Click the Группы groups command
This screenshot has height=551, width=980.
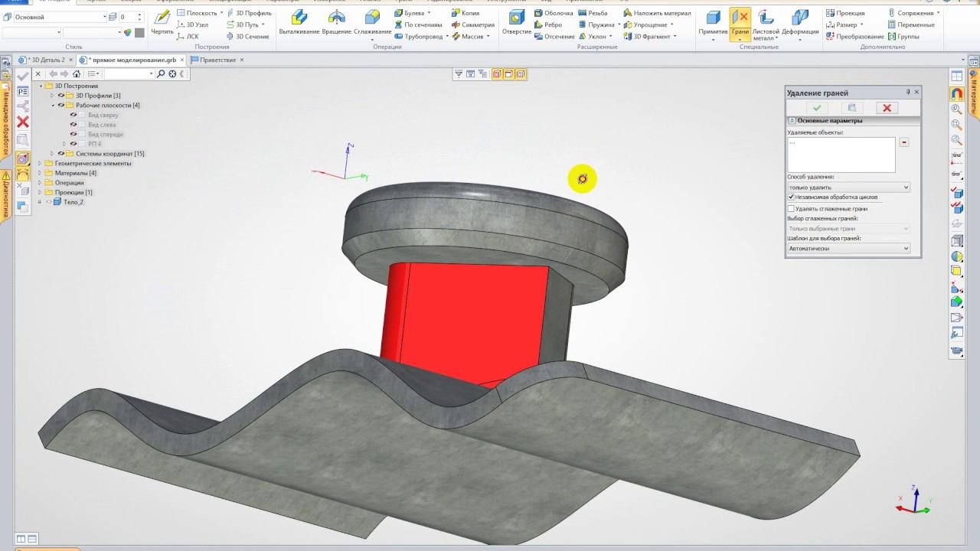pos(903,36)
